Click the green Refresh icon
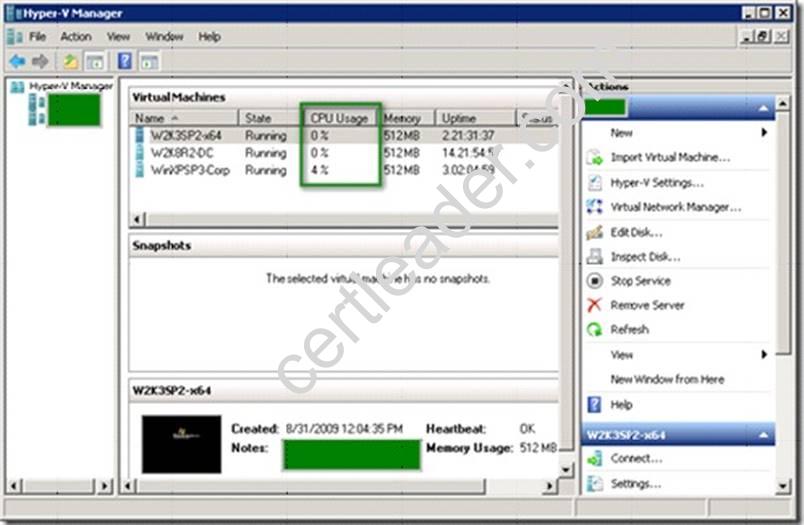The image size is (804, 525). [594, 329]
